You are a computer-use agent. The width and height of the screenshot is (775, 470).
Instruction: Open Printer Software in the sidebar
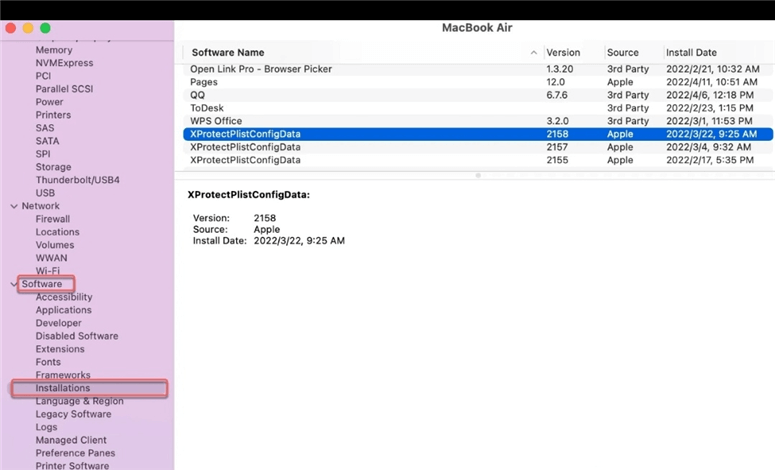[72, 465]
